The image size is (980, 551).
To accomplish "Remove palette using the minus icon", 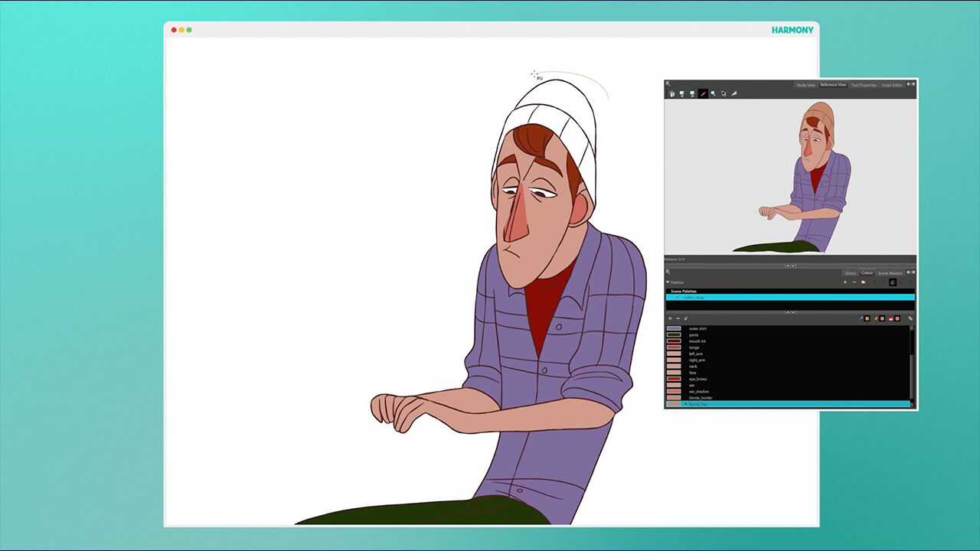I will [854, 282].
